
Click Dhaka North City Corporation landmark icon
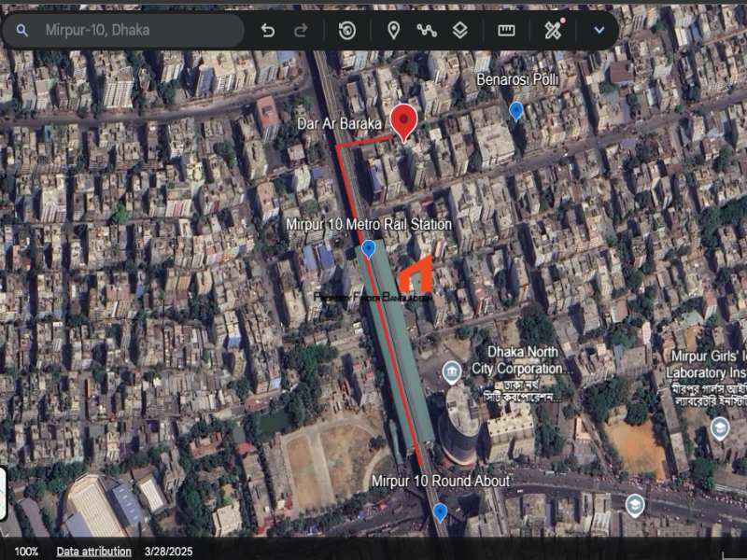click(451, 372)
